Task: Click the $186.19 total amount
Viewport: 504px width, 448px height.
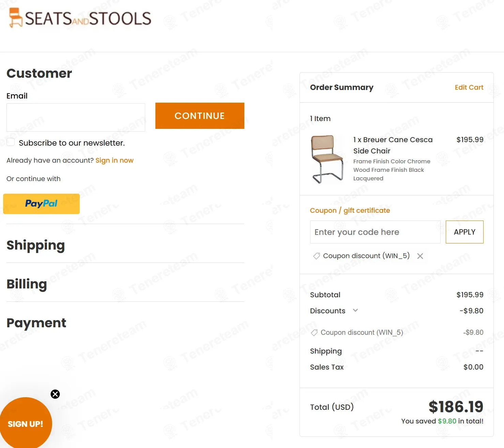Action: 456,407
